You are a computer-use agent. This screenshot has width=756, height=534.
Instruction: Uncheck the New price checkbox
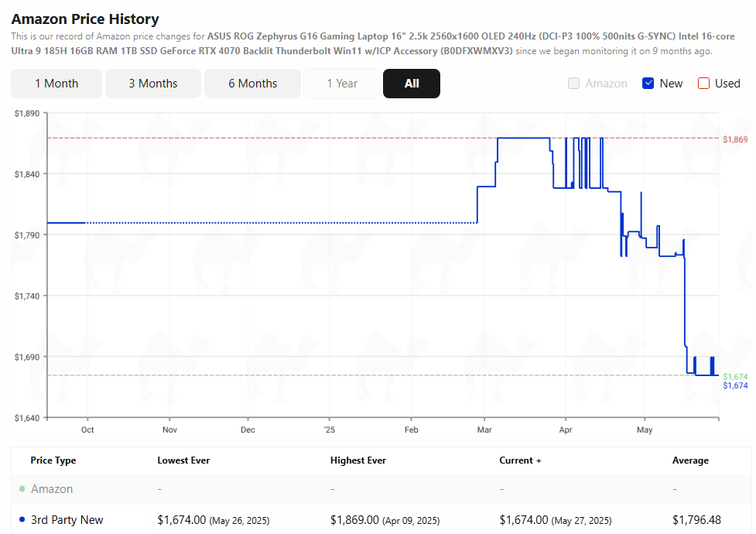tap(648, 84)
